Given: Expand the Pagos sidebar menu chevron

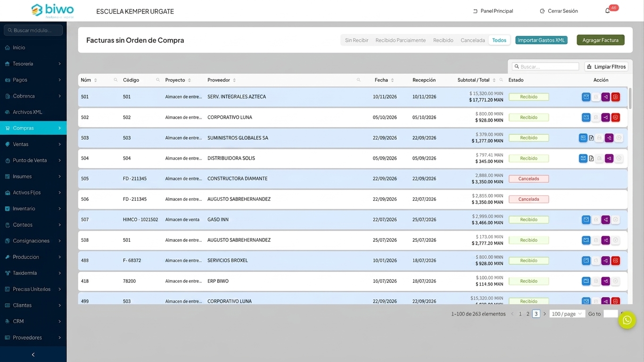Looking at the screenshot, I should click(59, 80).
